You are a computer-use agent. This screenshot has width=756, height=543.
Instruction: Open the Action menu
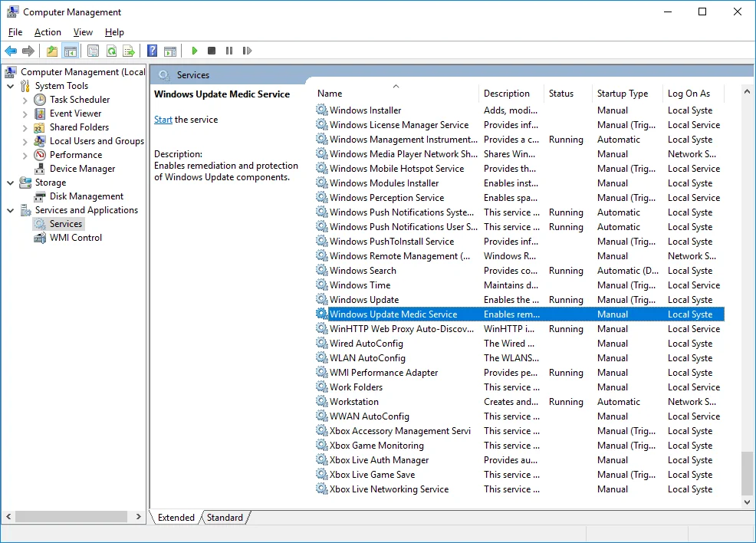click(48, 32)
